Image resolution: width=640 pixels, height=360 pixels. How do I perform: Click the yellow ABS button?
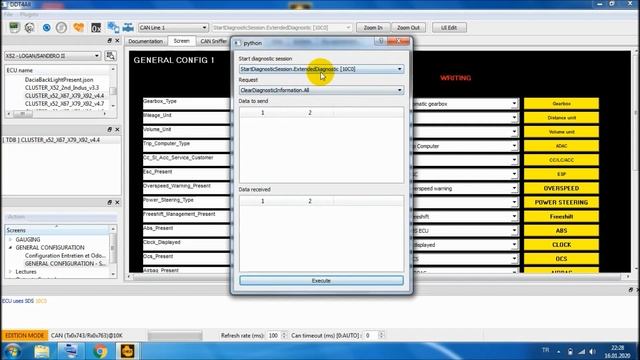[561, 231]
